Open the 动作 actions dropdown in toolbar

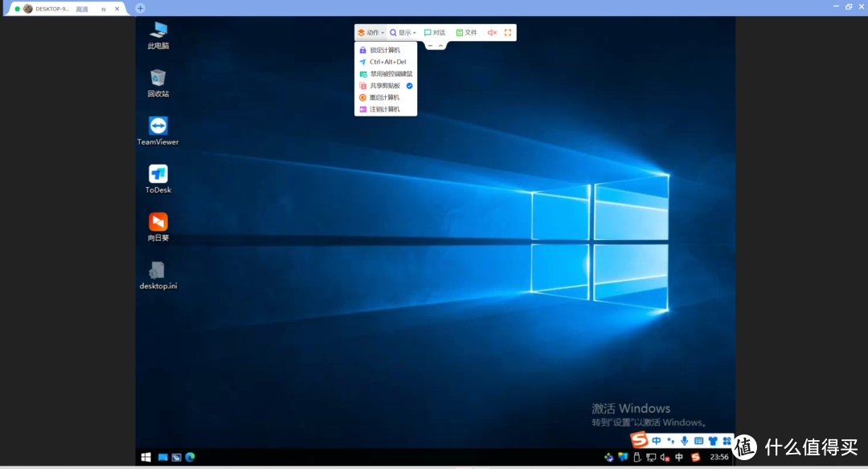pyautogui.click(x=371, y=33)
